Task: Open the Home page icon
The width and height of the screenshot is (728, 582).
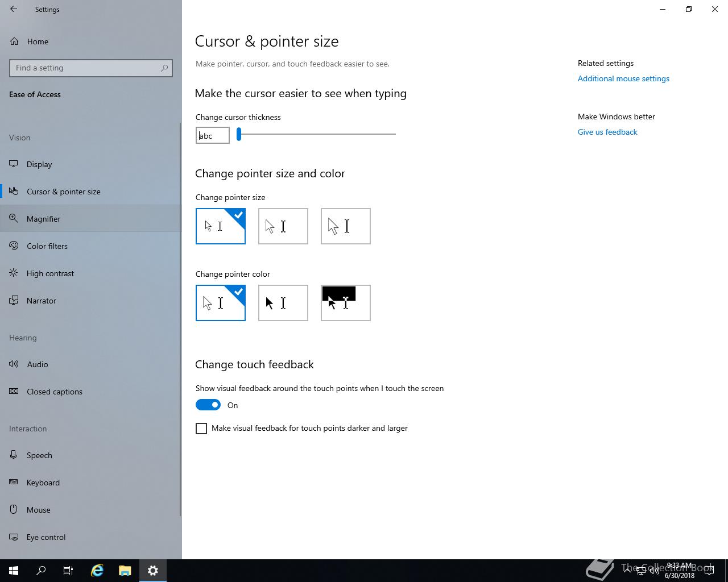Action: (14, 41)
